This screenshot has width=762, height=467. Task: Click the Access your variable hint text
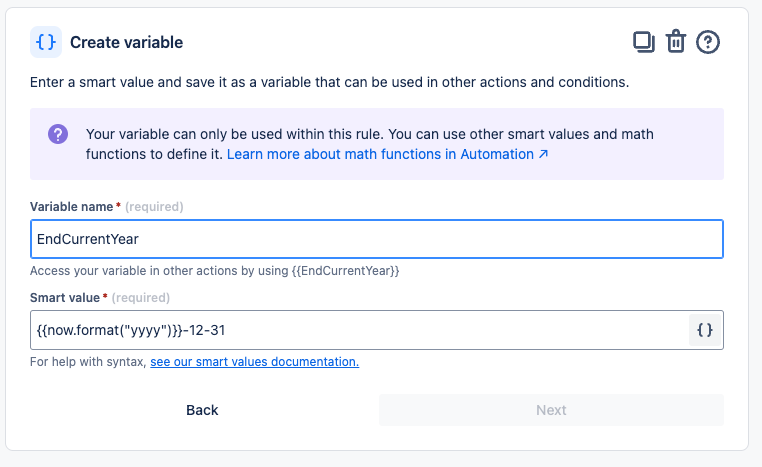click(x=214, y=270)
